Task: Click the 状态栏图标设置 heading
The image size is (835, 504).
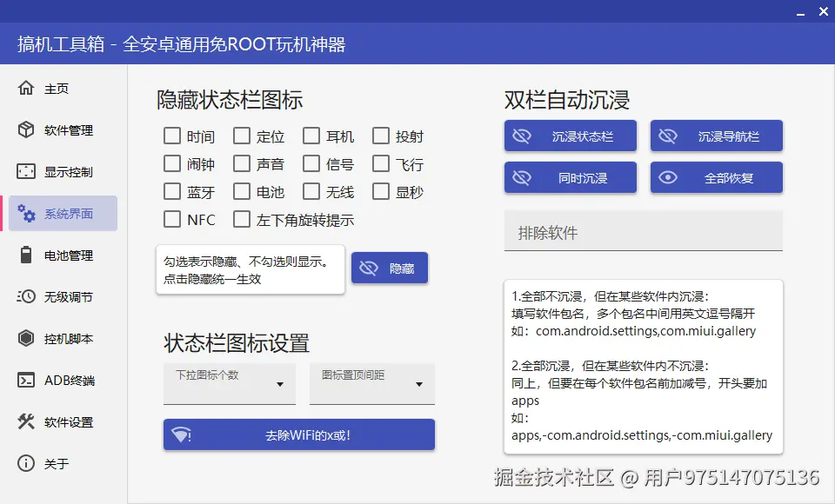Action: pos(237,343)
